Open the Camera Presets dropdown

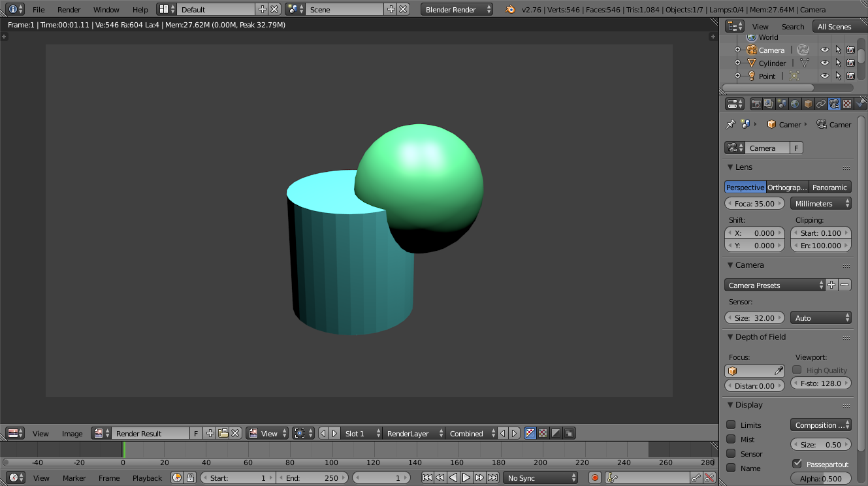774,285
